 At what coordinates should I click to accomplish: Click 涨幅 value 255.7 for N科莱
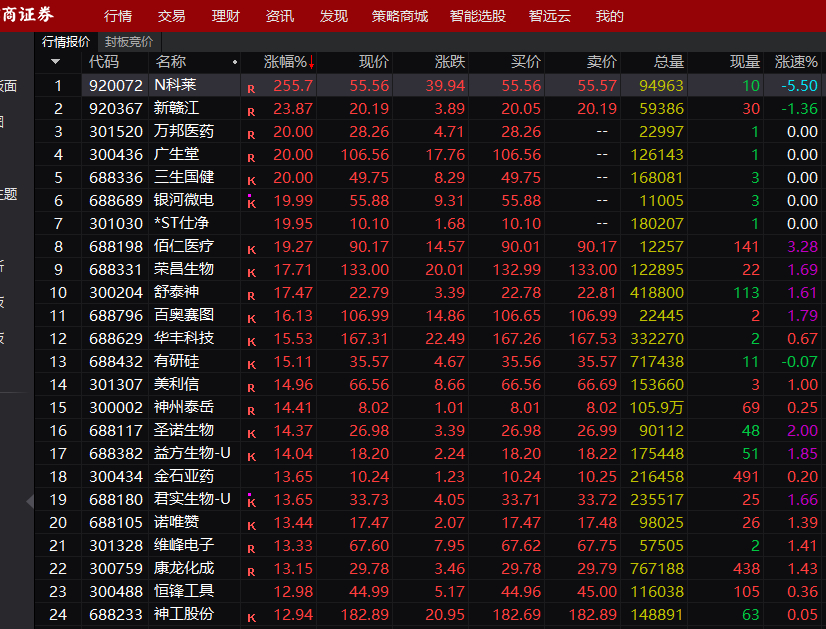(x=293, y=85)
